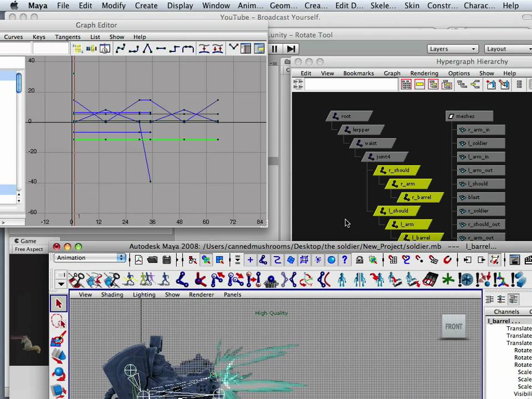Click the Render Current Frame clapperboard icon

[x=515, y=260]
